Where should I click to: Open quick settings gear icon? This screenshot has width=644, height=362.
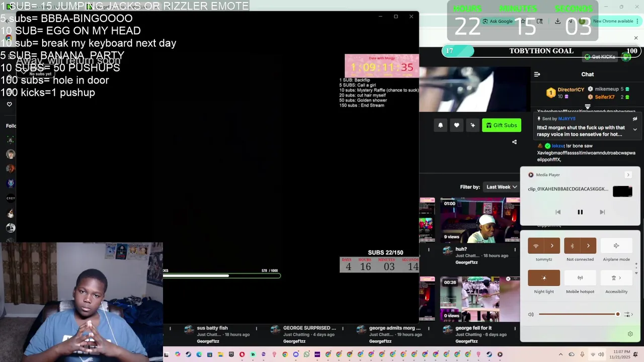coord(630,334)
